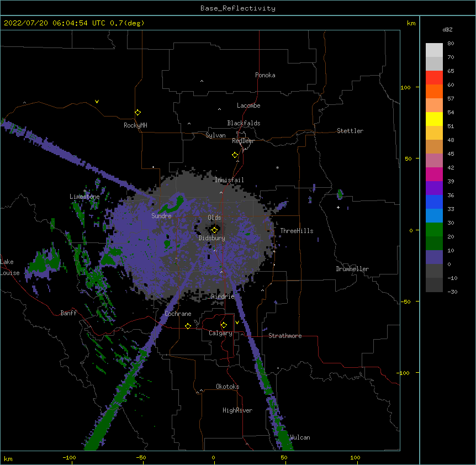The image size is (476, 465).
Task: Select the yellow station marker near RockyMH
Action: (137, 112)
